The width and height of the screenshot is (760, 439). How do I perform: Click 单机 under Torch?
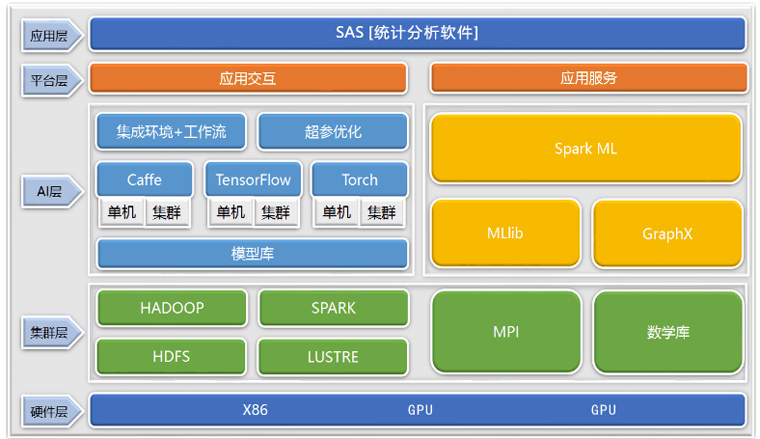point(337,212)
